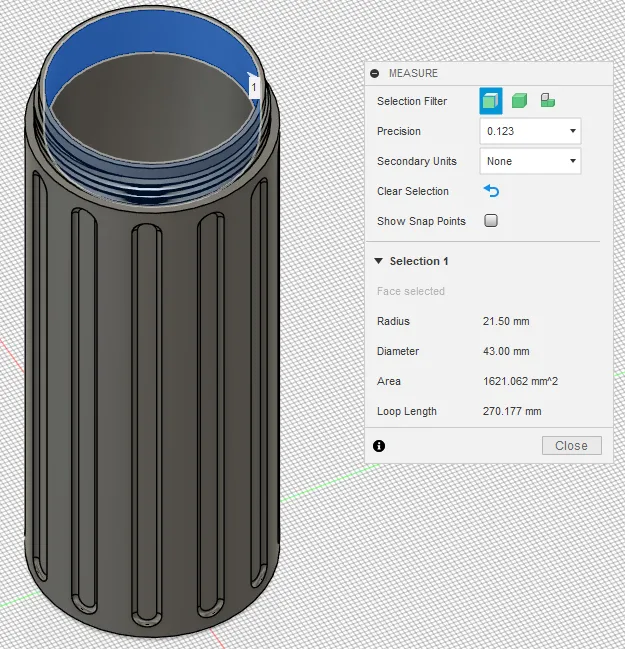Viewport: 625px width, 649px height.
Task: Open the Secondary Units dropdown
Action: 530,161
